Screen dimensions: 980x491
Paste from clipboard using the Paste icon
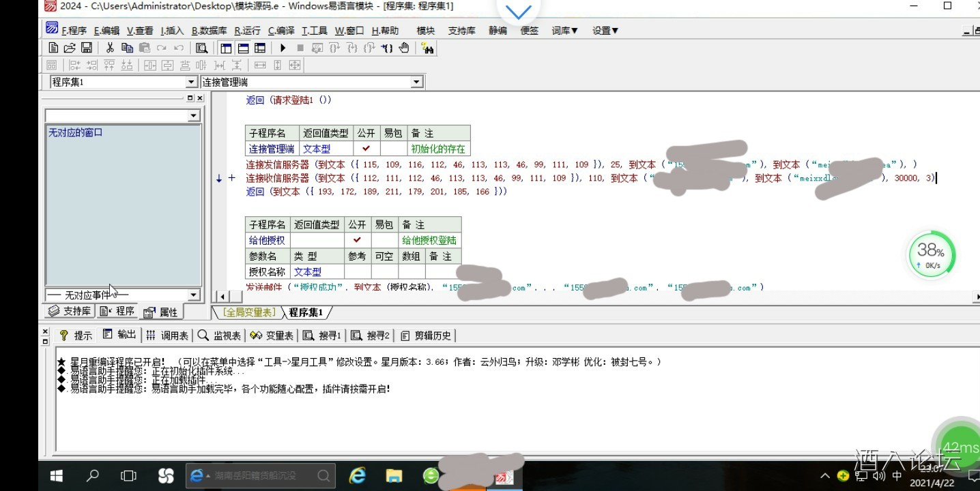coord(144,48)
